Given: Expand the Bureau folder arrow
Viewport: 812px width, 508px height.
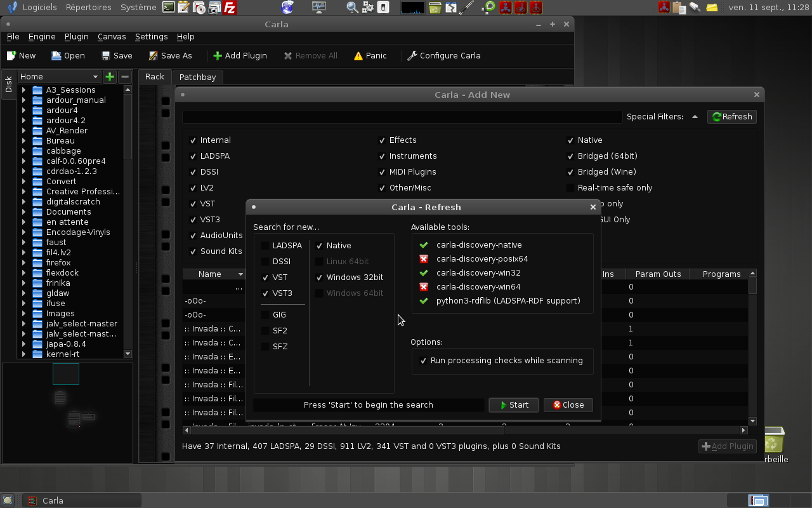Looking at the screenshot, I should (24, 141).
